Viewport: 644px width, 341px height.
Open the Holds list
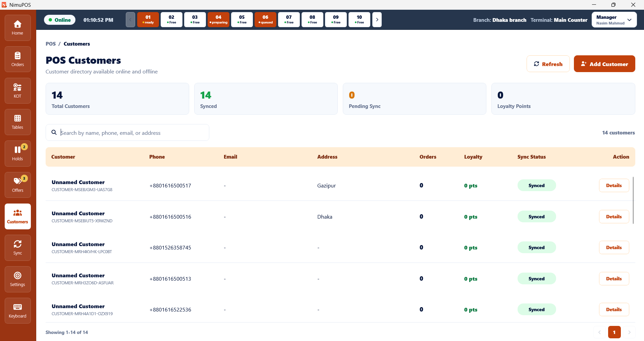[x=17, y=154]
